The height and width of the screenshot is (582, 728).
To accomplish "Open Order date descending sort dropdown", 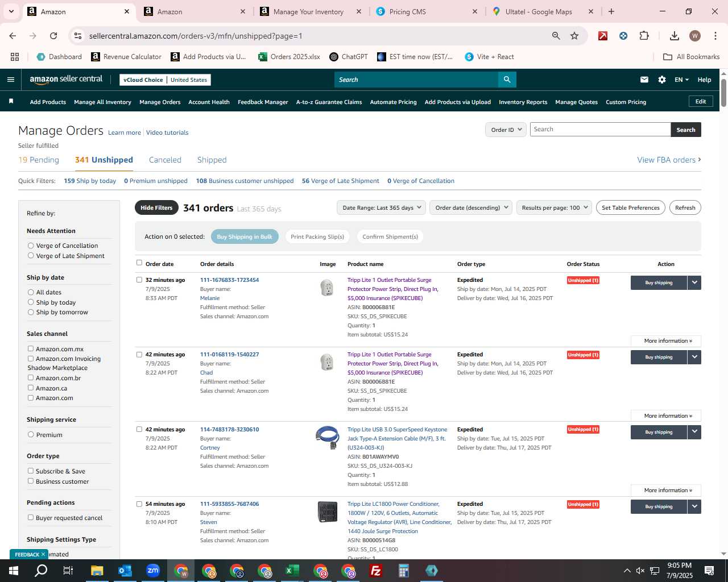I will point(471,207).
